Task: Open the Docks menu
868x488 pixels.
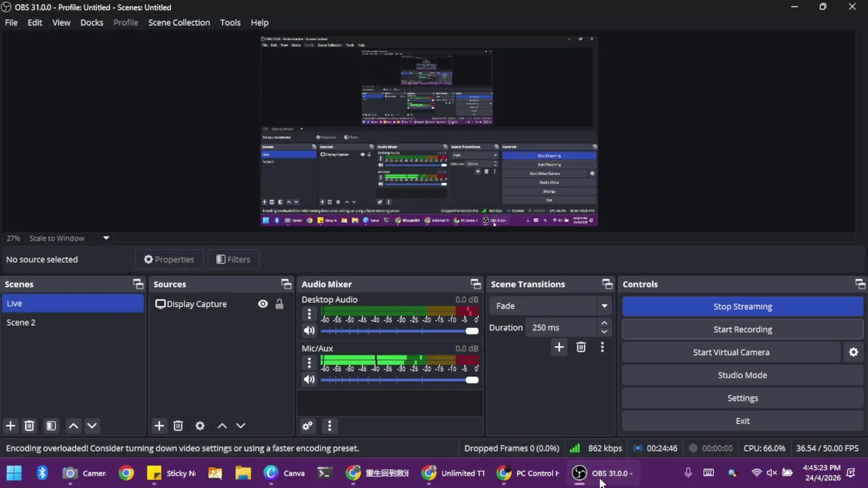Action: 92,22
